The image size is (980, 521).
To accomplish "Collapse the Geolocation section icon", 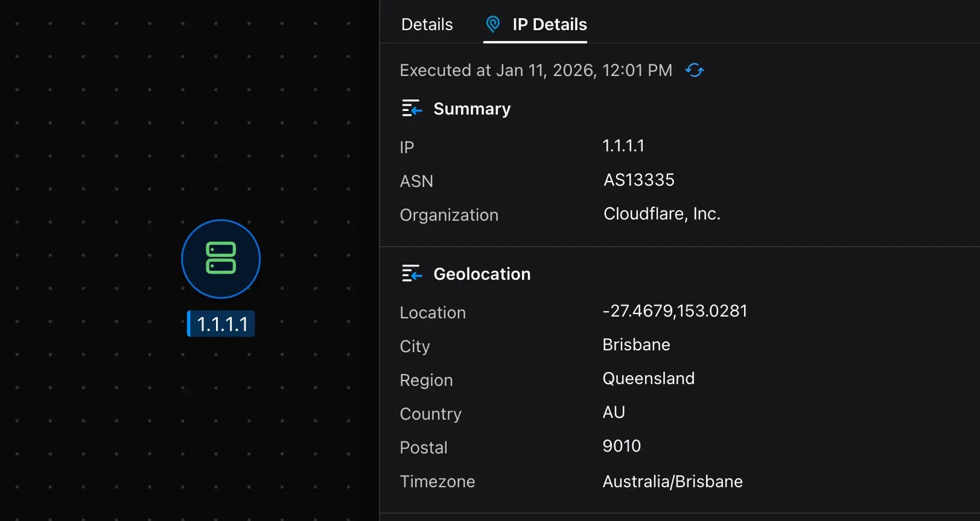I will click(x=412, y=274).
